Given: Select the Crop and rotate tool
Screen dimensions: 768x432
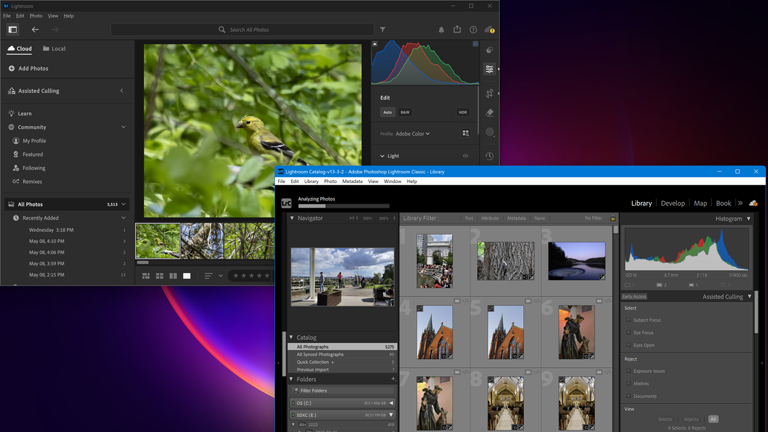Looking at the screenshot, I should coord(489,93).
